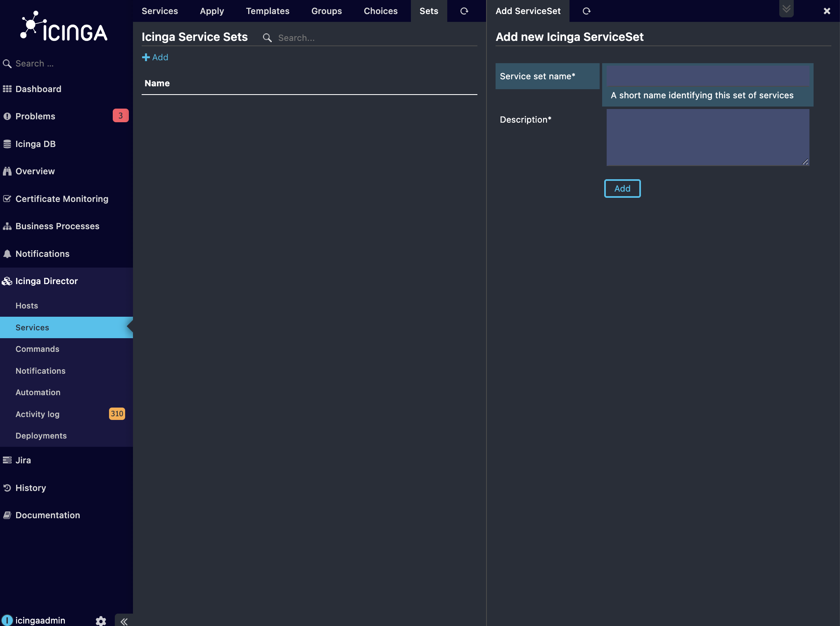The height and width of the screenshot is (626, 840).
Task: Click the Add button in the form
Action: (x=622, y=189)
